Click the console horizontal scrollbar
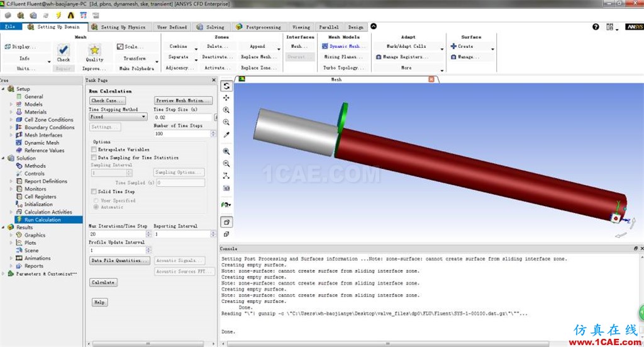 [x=388, y=344]
